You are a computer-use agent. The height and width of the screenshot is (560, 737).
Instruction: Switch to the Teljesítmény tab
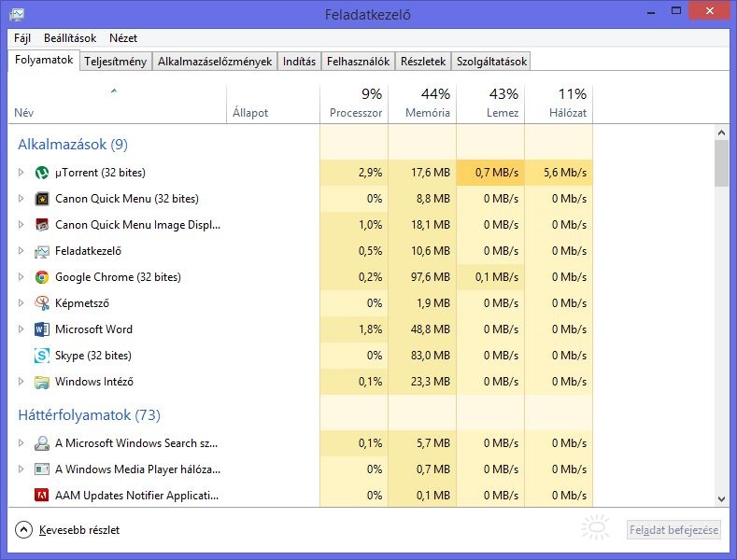[x=115, y=62]
